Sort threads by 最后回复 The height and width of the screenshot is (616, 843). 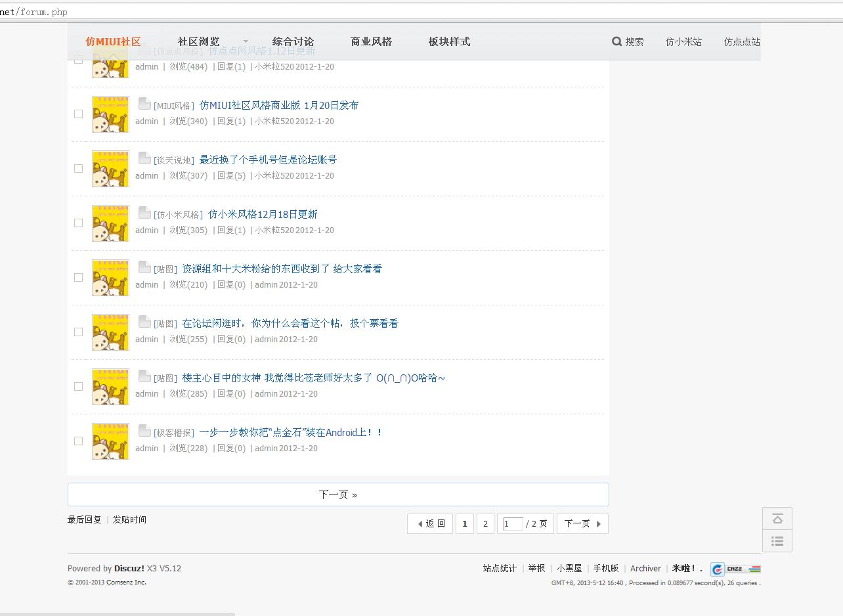(x=85, y=519)
